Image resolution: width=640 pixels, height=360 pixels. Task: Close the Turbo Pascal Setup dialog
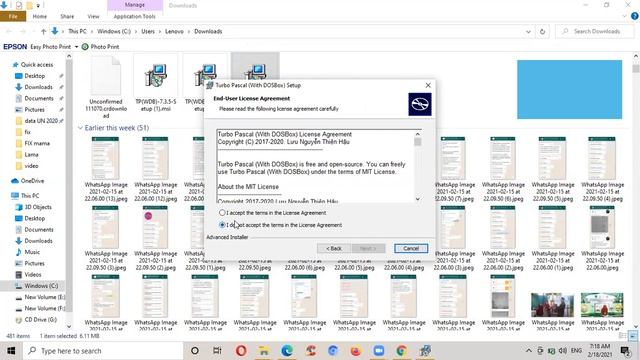[x=428, y=85]
